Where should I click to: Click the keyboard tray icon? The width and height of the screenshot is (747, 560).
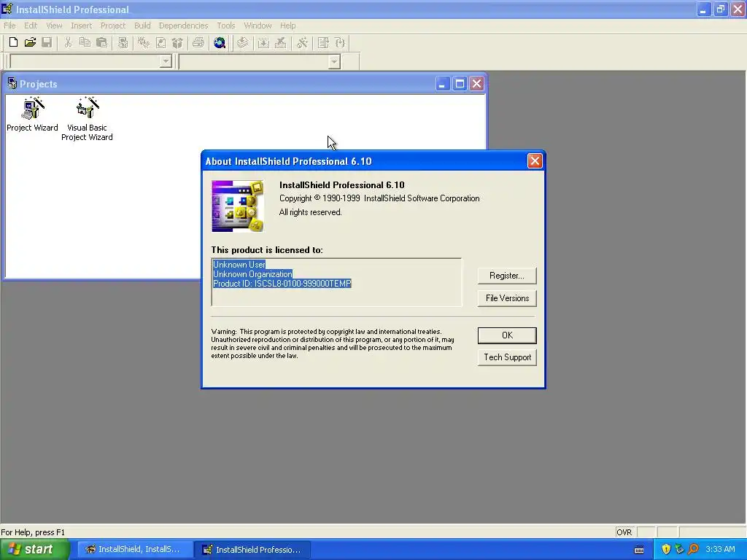coord(639,550)
